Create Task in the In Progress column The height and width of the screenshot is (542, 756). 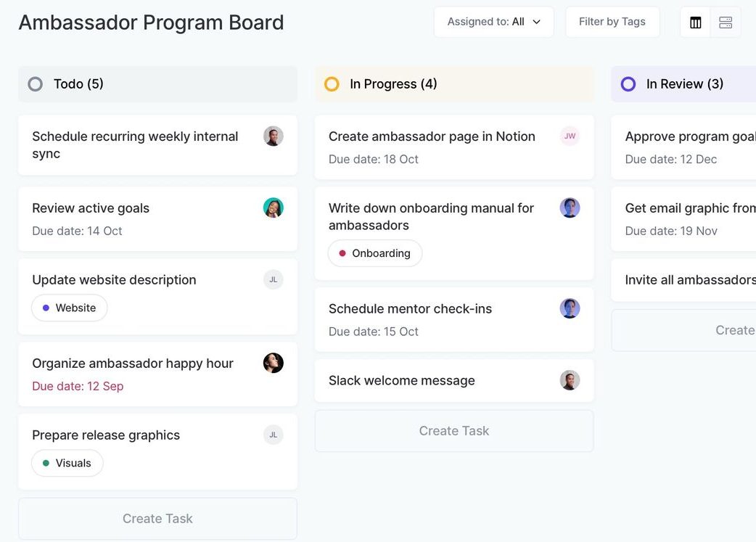(453, 431)
